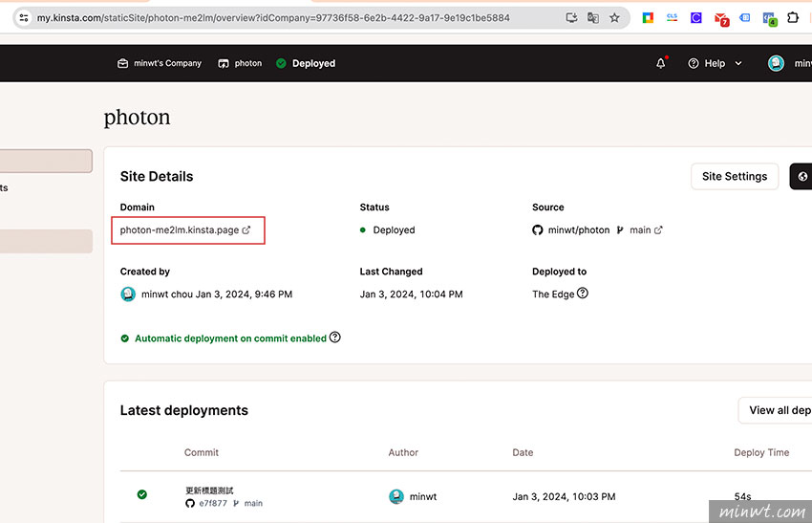Screen dimensions: 812x523
Task: Open Site Settings
Action: (x=735, y=176)
